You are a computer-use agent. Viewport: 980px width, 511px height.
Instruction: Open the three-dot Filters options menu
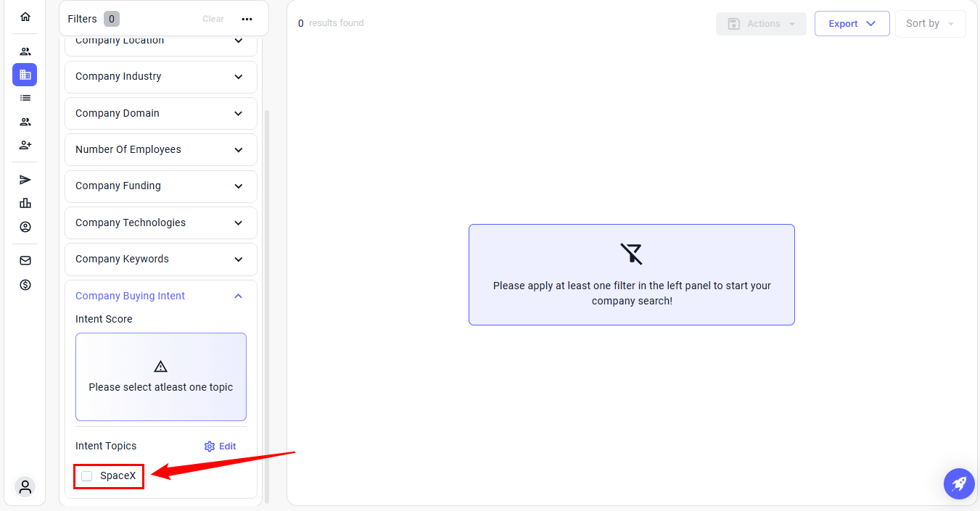247,20
